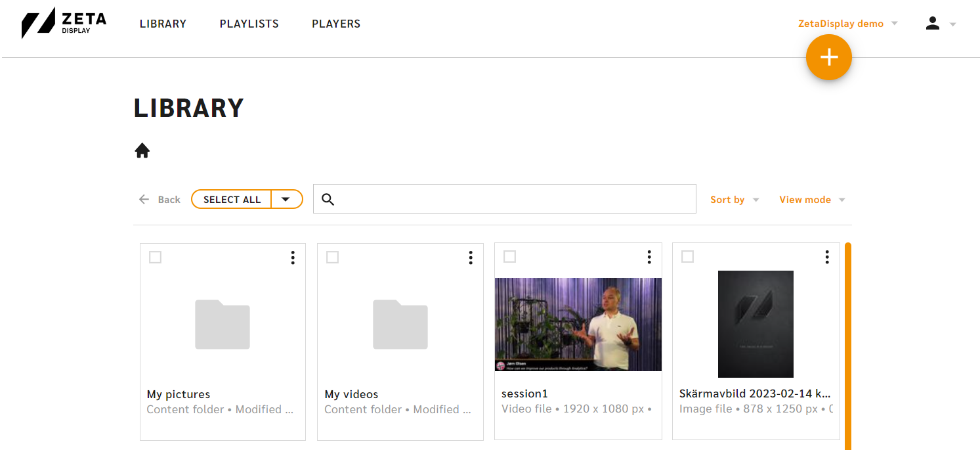
Task: Expand the arrow next to the user icon
Action: [x=953, y=24]
